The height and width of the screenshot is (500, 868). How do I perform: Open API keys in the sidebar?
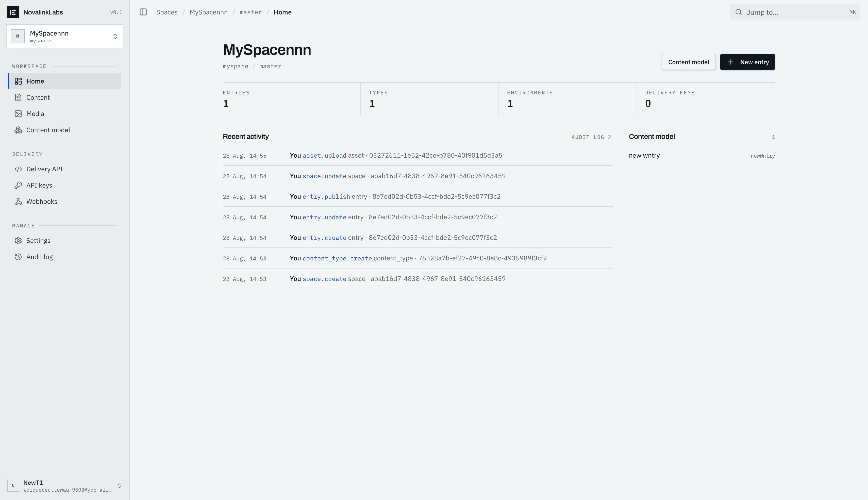point(64,185)
